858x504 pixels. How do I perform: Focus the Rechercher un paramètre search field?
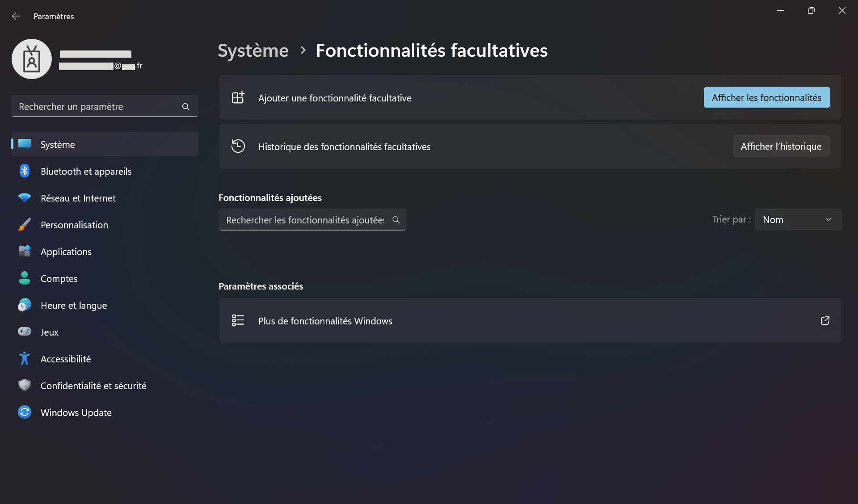coord(98,106)
